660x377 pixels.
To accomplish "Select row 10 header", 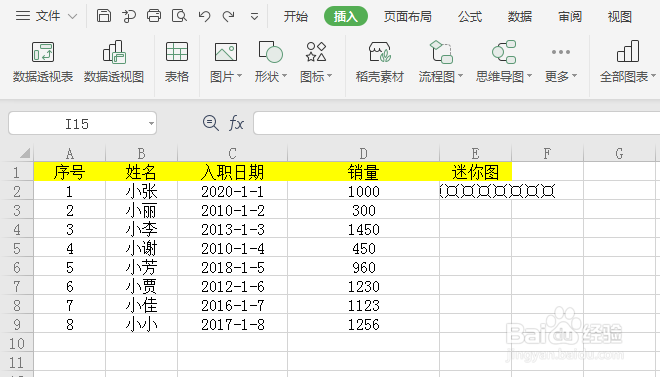I will tap(16, 343).
